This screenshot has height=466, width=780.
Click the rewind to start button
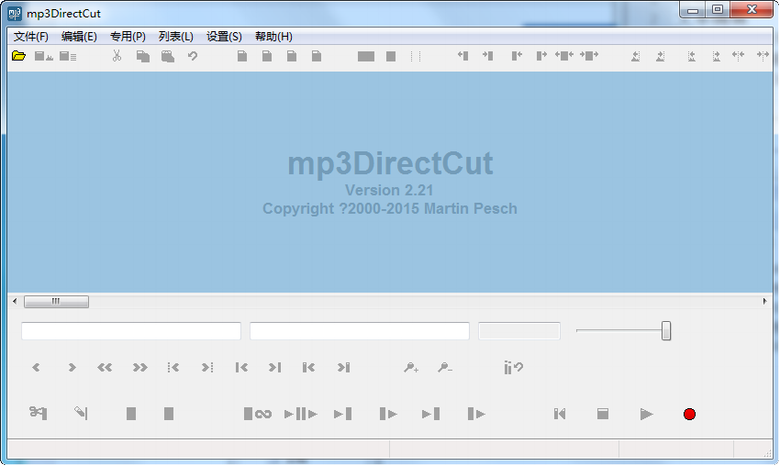[x=560, y=414]
